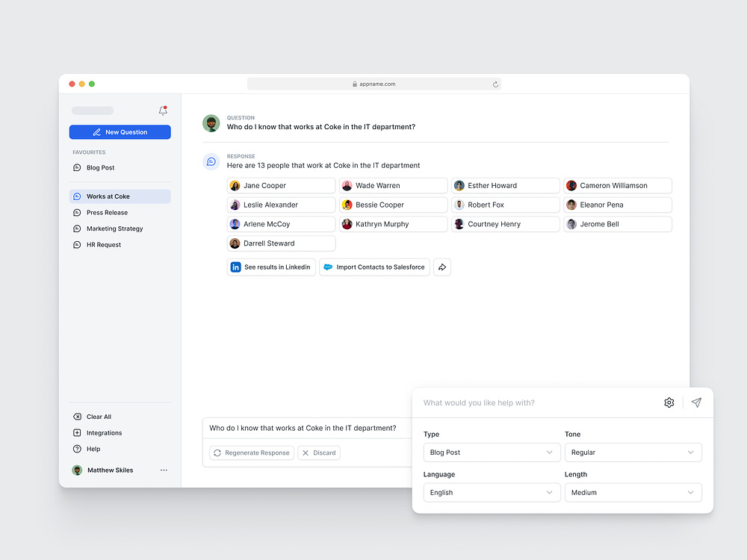747x560 pixels.
Task: Click the LinkedIn logo icon
Action: (x=236, y=267)
